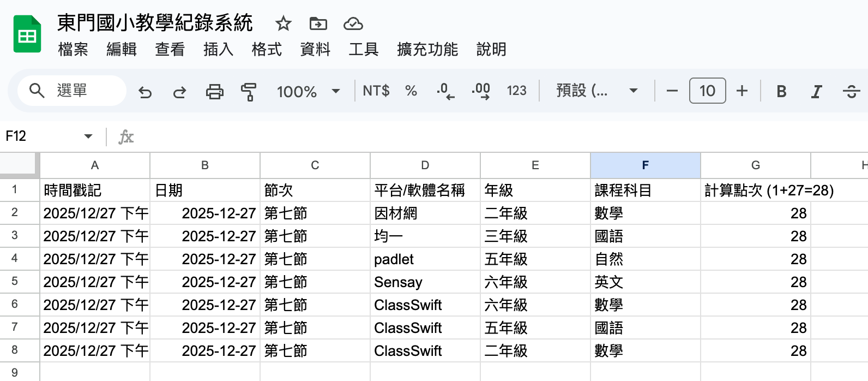Apply NT$ currency format
Viewport: 868px width, 381px height.
[376, 91]
